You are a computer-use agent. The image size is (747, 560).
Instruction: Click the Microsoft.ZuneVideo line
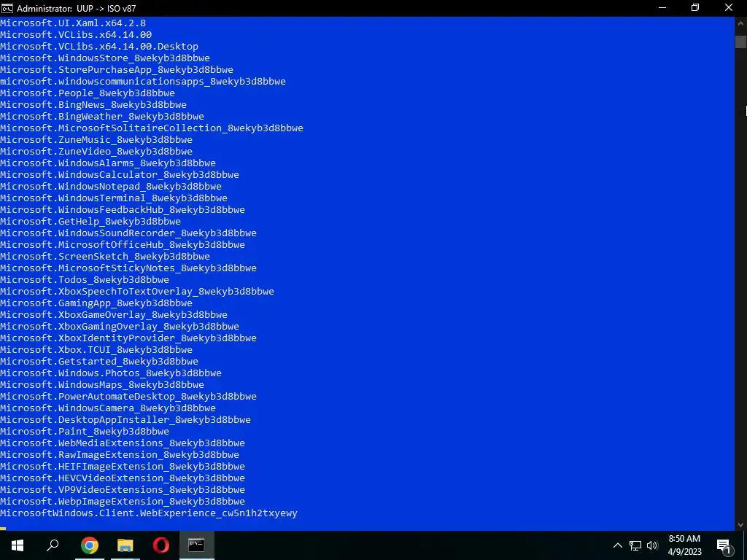click(96, 152)
